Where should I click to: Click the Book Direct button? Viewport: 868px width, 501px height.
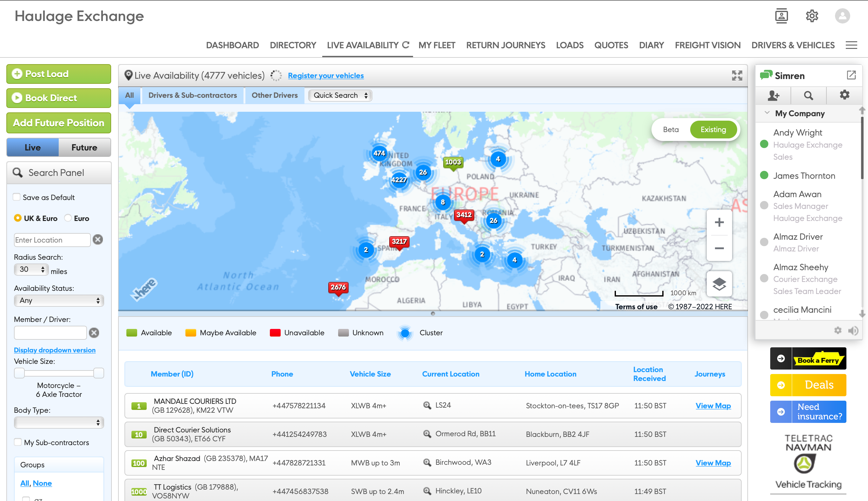pos(59,98)
